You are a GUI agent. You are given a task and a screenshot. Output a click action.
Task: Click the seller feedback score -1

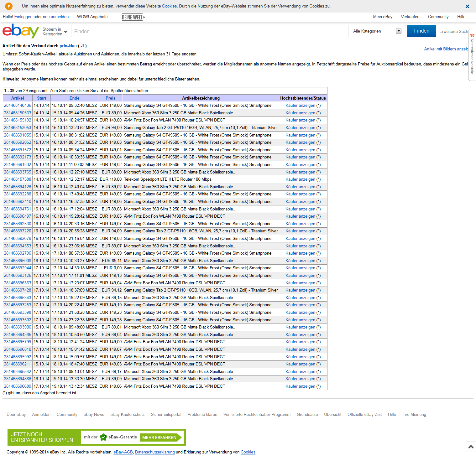82,46
